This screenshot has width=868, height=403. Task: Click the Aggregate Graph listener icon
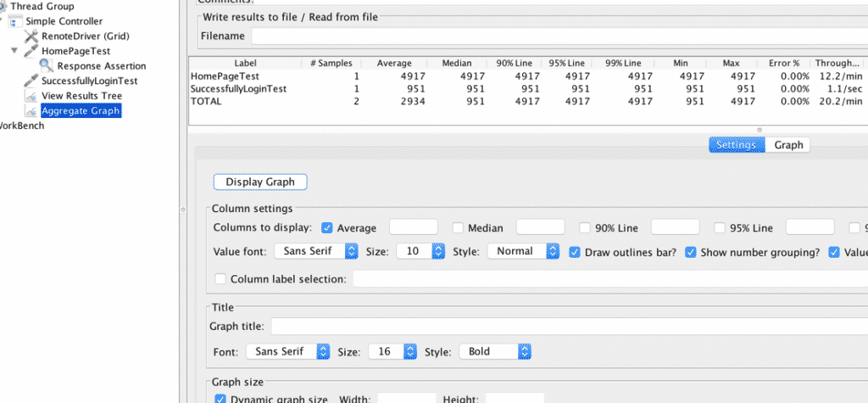(x=31, y=111)
